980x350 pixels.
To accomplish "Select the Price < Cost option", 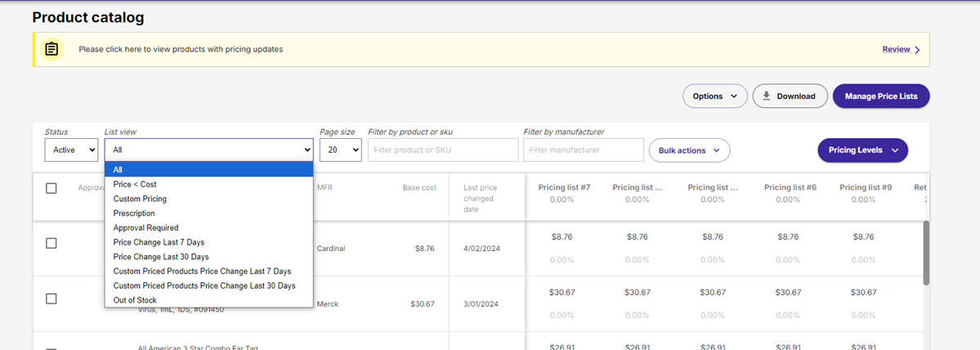I will [208, 184].
